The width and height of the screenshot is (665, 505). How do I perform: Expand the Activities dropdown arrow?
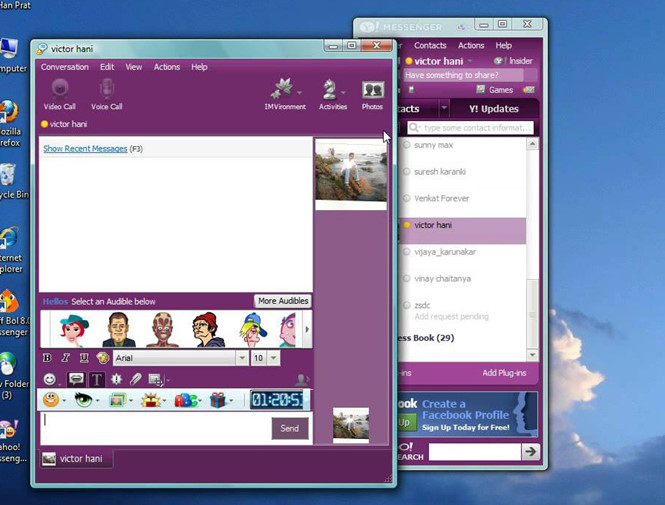pos(343,92)
